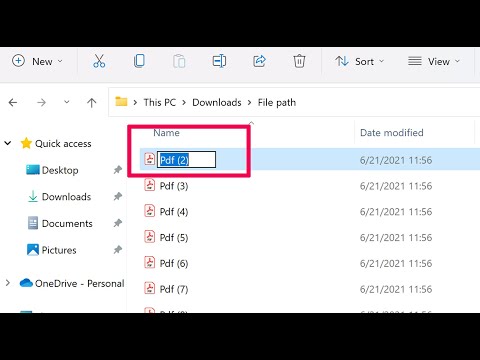This screenshot has width=480, height=360.
Task: Click the Rename toolbar icon
Action: click(219, 61)
